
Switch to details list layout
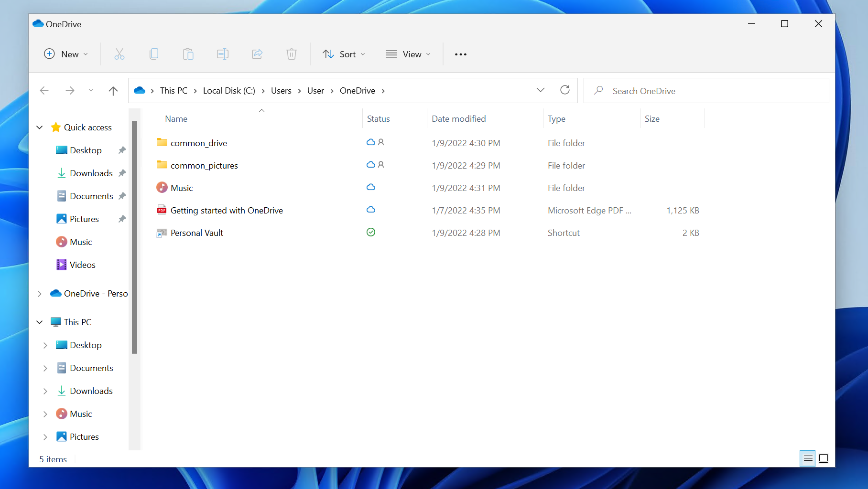[808, 458]
